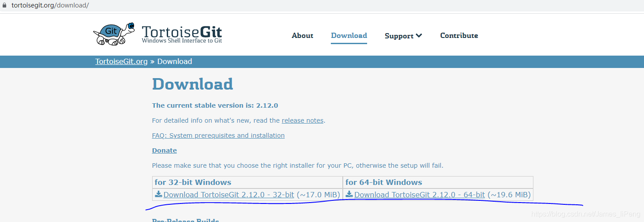Open the About page
644x222 pixels.
click(x=303, y=36)
